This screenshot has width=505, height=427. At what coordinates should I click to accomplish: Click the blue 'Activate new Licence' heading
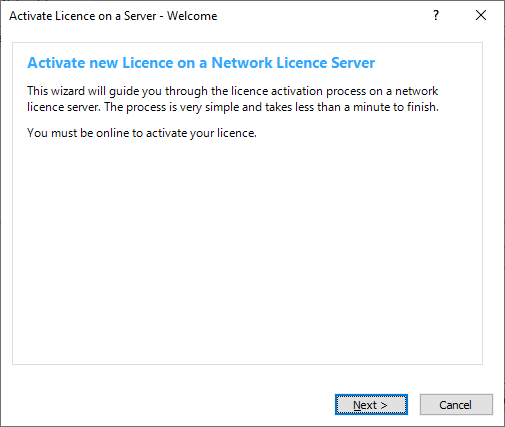click(x=201, y=63)
